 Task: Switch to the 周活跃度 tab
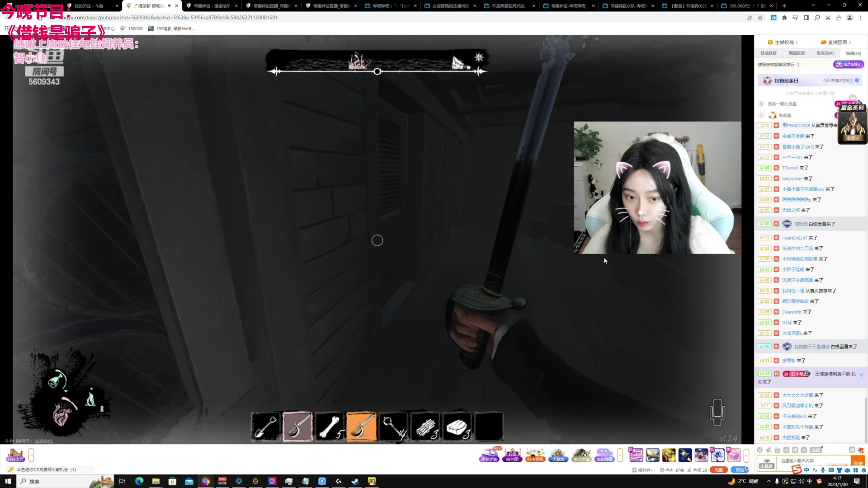797,53
